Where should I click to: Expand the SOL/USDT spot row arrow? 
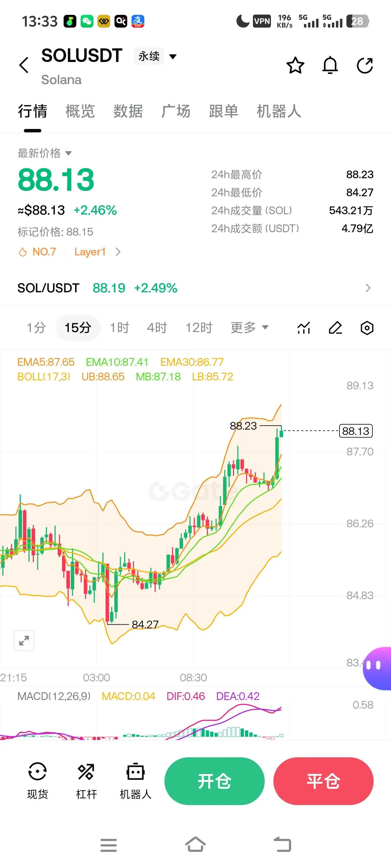point(368,288)
